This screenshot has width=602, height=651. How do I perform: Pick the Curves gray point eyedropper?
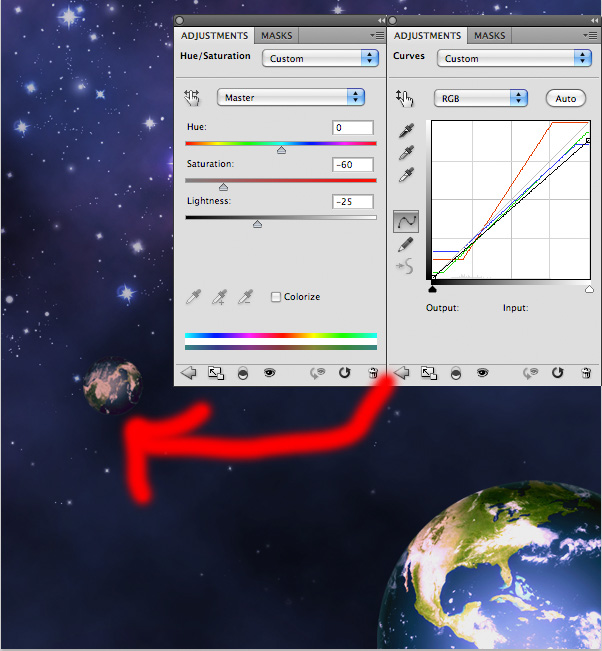coord(406,152)
